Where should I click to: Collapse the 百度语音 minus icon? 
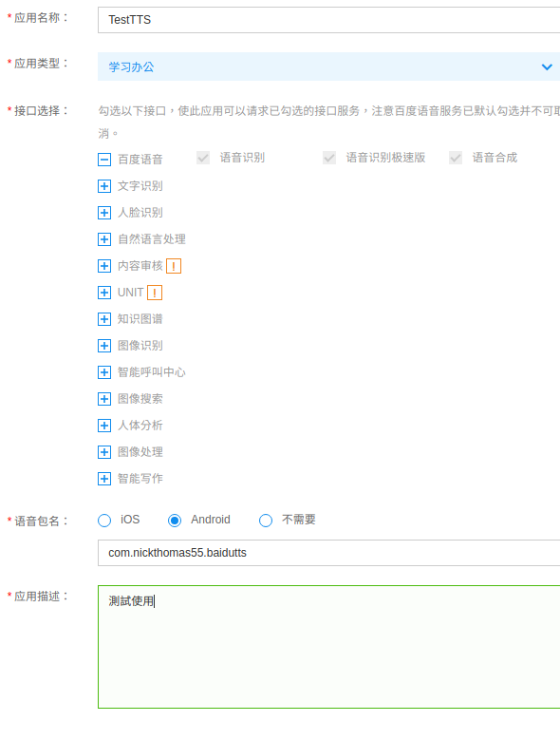coord(104,160)
